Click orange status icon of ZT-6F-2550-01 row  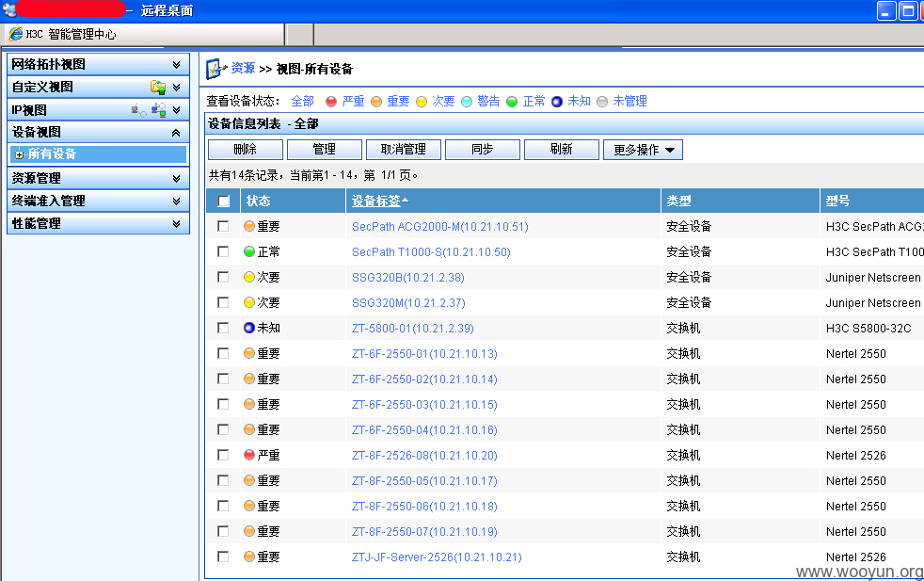point(249,353)
